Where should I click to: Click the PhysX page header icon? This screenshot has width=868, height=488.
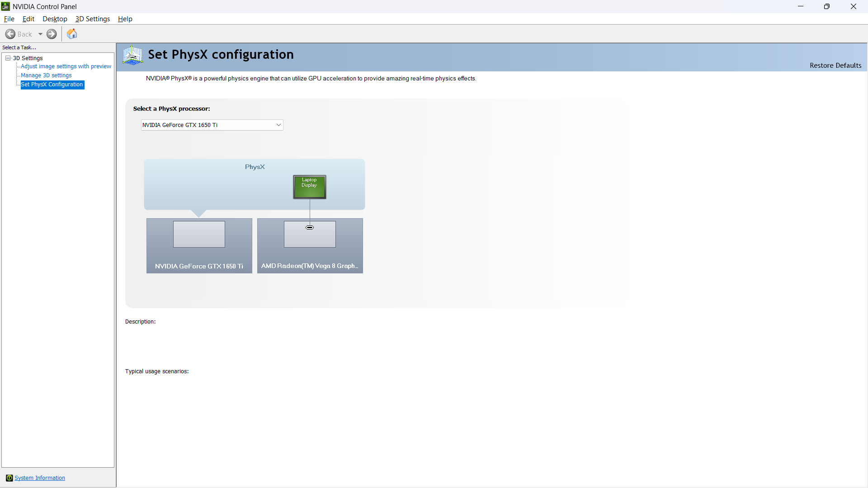(x=133, y=56)
